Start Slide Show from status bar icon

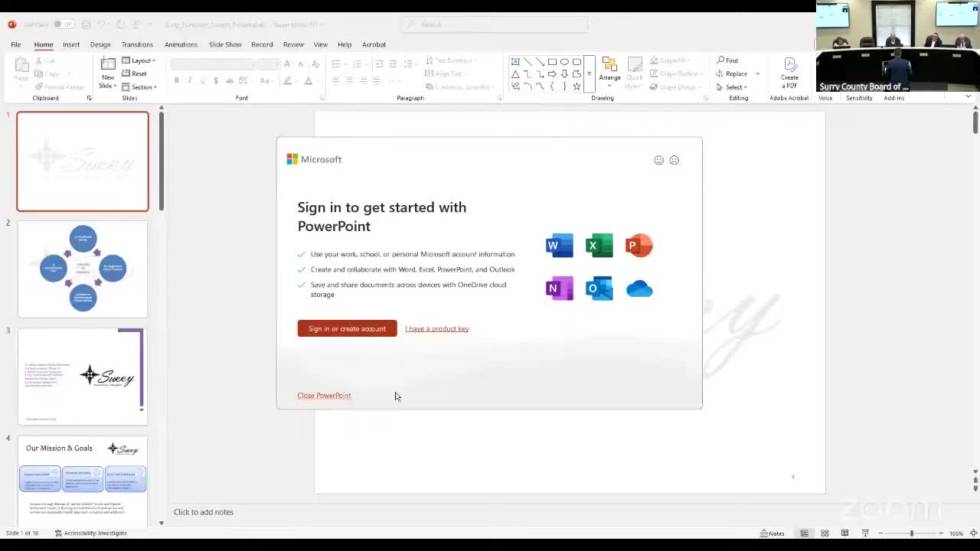[865, 533]
